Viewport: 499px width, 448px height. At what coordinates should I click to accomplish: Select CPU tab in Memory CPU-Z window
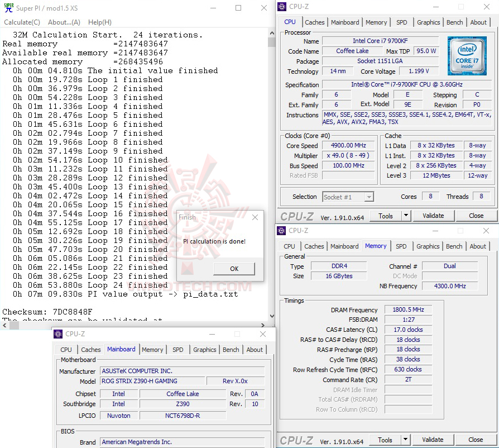(x=289, y=246)
